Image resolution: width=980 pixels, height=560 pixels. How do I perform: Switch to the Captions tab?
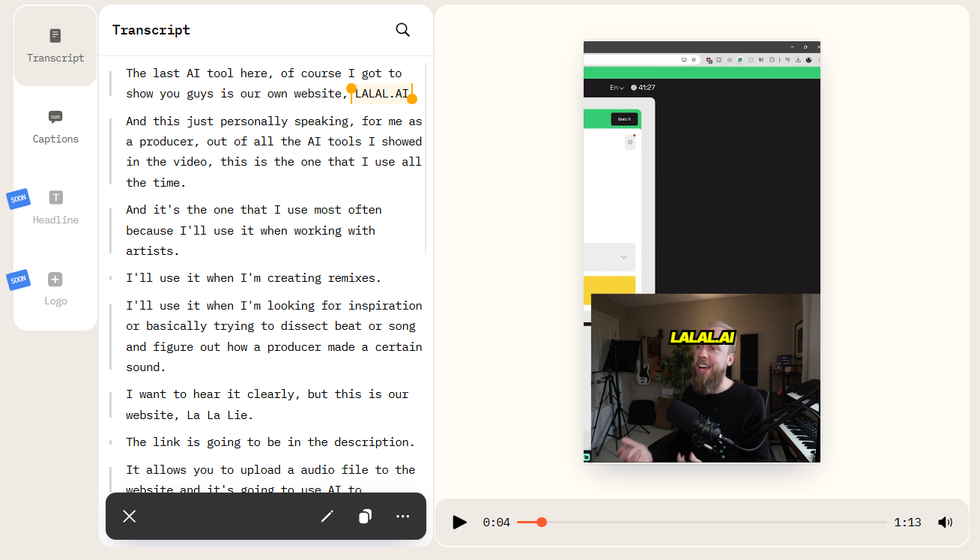pos(55,127)
